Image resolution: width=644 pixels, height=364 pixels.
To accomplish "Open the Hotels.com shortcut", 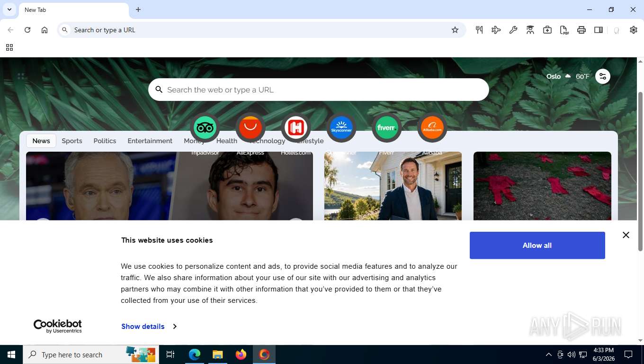I will pos(296,127).
